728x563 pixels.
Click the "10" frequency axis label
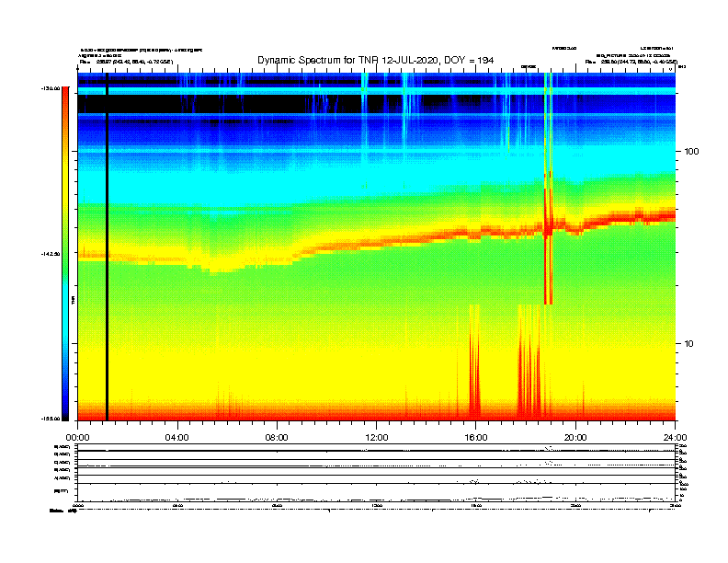[689, 344]
